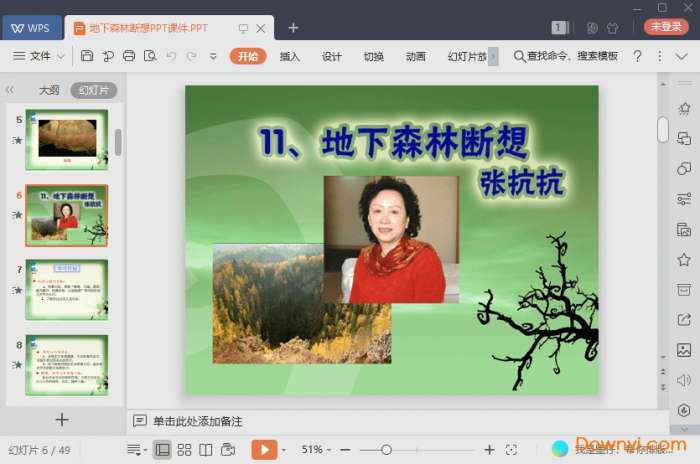This screenshot has width=700, height=464.
Task: Click the Redo arrow icon
Action: (x=192, y=56)
